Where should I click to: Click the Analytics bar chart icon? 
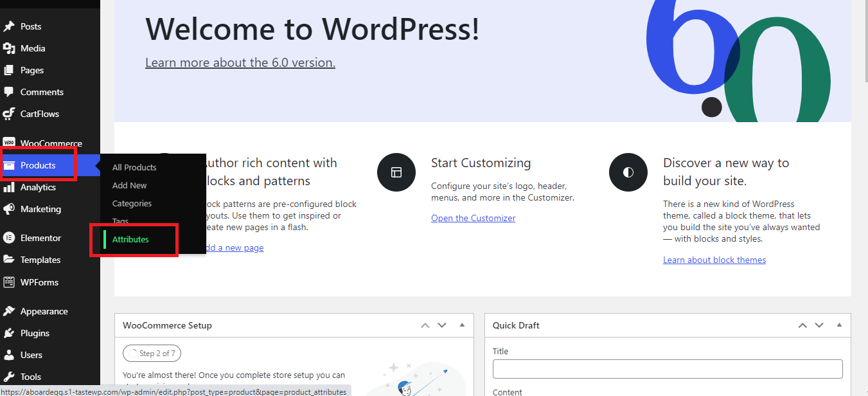[9, 187]
